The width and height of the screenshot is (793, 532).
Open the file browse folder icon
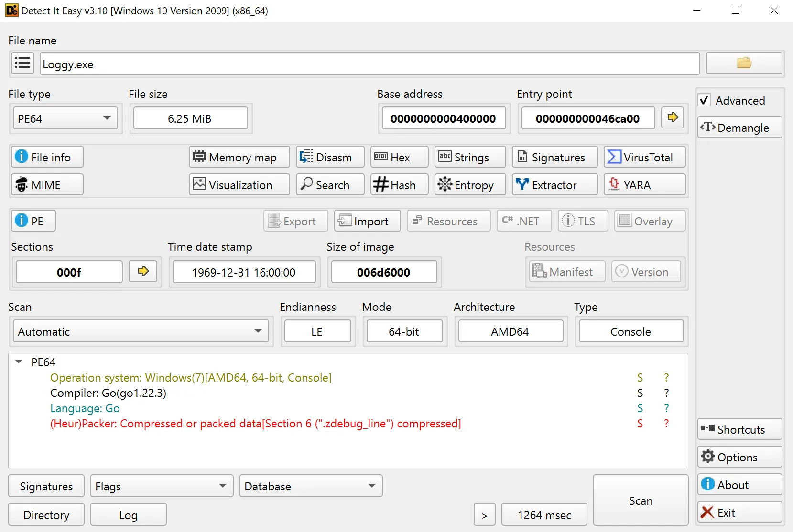pos(744,63)
